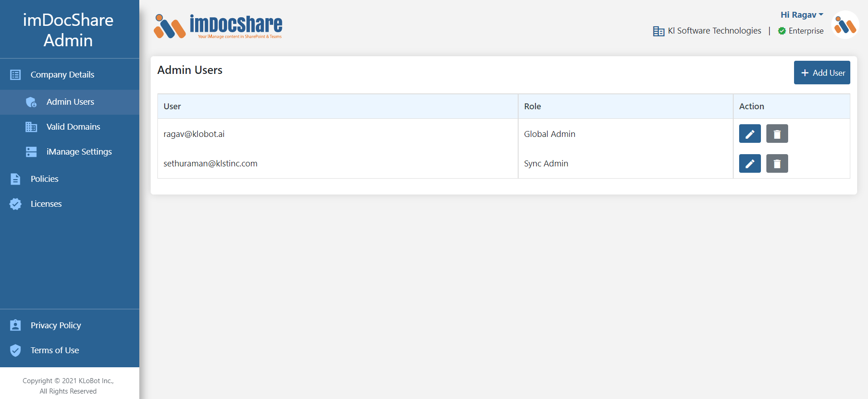The height and width of the screenshot is (399, 868).
Task: Click the User column header
Action: point(338,106)
